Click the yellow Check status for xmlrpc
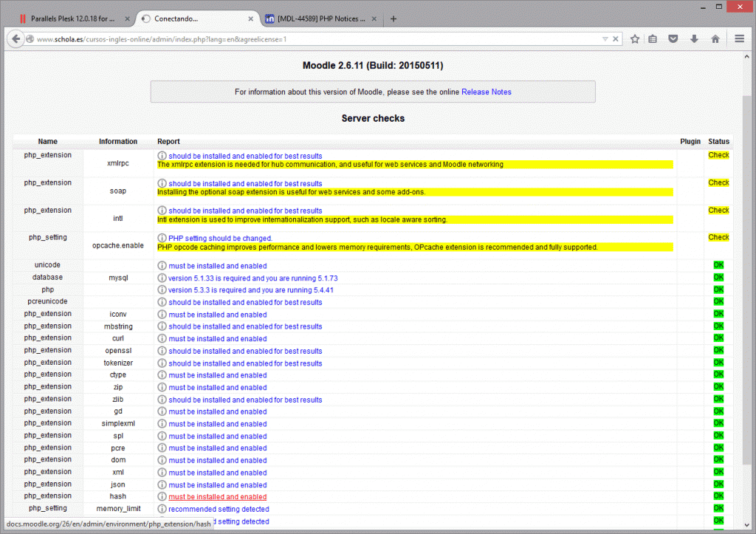 [x=718, y=155]
